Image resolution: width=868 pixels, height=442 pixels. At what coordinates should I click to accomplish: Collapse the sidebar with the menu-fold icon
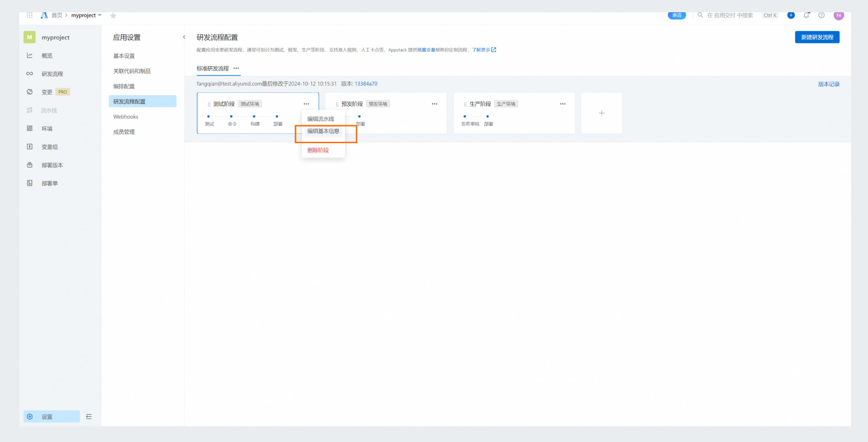89,417
